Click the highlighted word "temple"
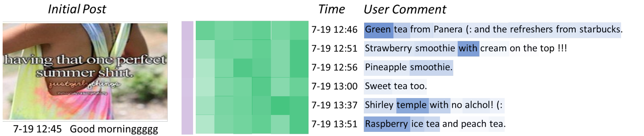644x136 pixels. tap(412, 105)
